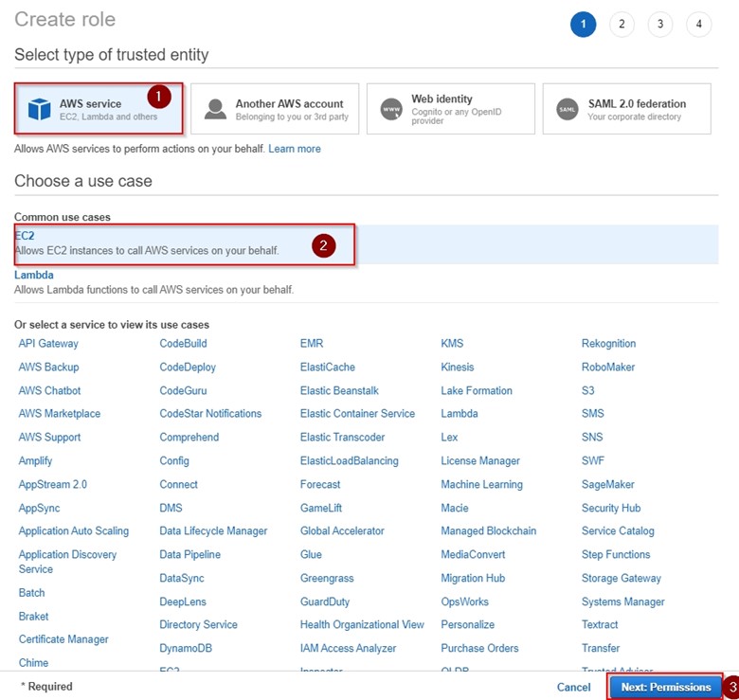
Task: Select Application Auto Scaling service
Action: 74,530
